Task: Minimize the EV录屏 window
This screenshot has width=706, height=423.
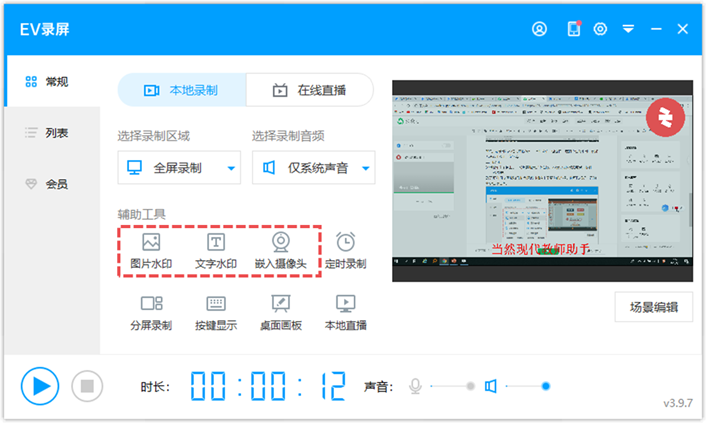Action: (x=656, y=29)
